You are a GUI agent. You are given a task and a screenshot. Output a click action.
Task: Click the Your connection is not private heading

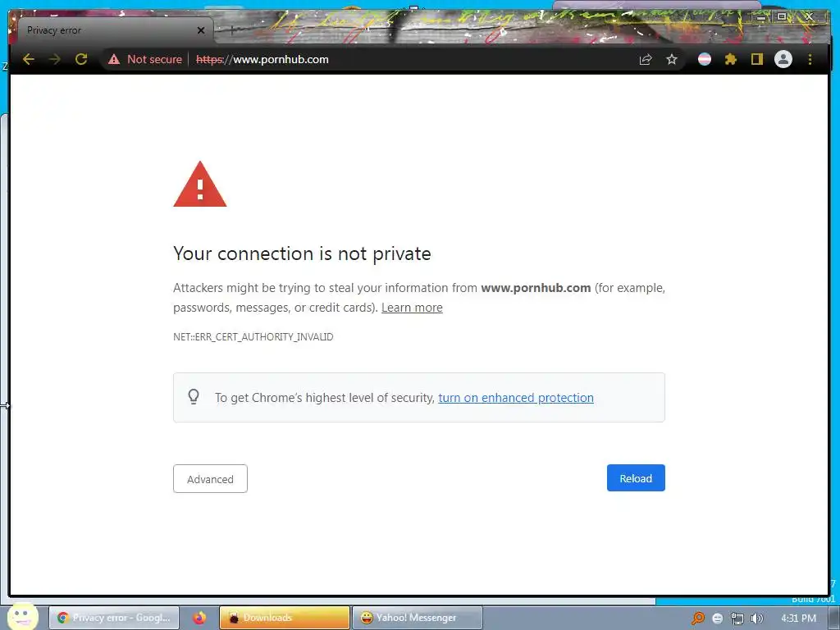302,253
